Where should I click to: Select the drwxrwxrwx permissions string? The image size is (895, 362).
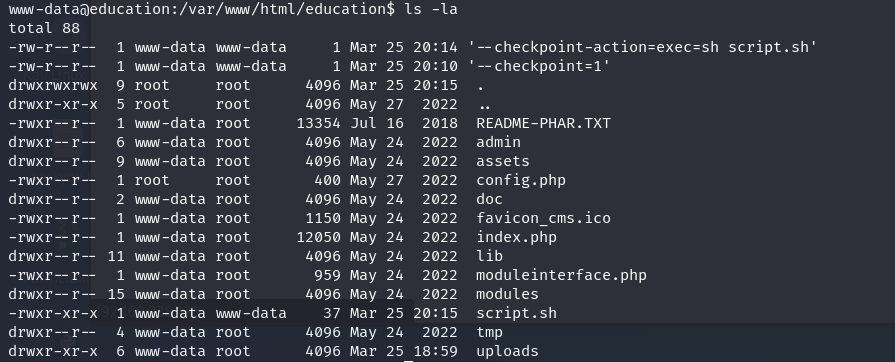point(53,85)
